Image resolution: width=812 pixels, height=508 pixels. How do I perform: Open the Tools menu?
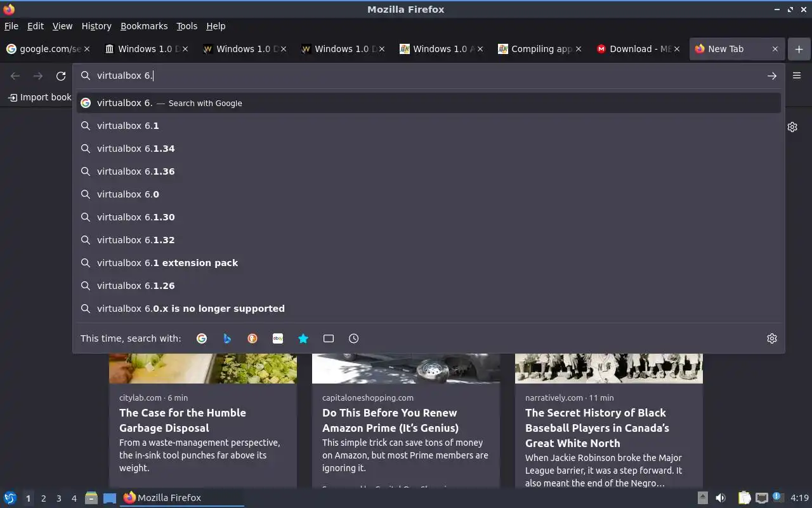pyautogui.click(x=187, y=26)
